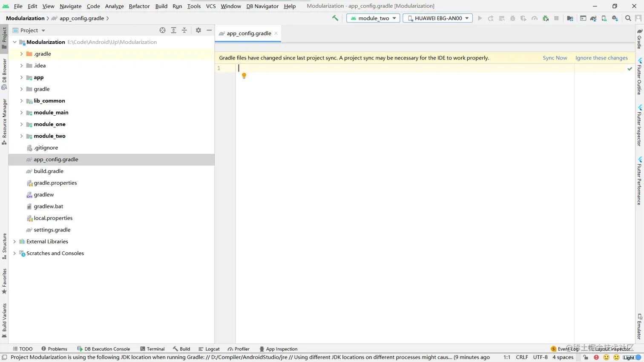Image resolution: width=644 pixels, height=362 pixels.
Task: Click the tool window toggle icon in status bar
Action: click(5, 357)
